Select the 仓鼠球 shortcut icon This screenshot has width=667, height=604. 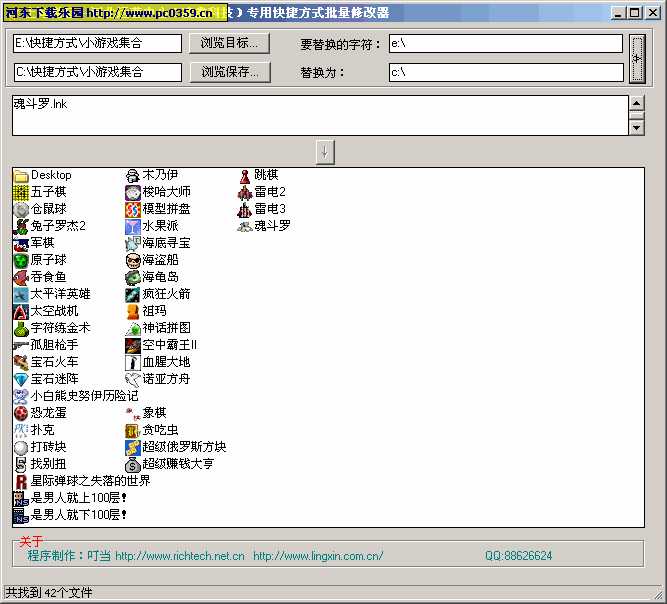pyautogui.click(x=21, y=209)
